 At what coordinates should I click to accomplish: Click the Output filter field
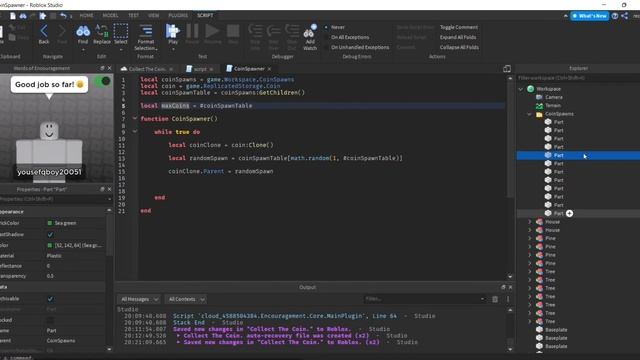tap(424, 299)
